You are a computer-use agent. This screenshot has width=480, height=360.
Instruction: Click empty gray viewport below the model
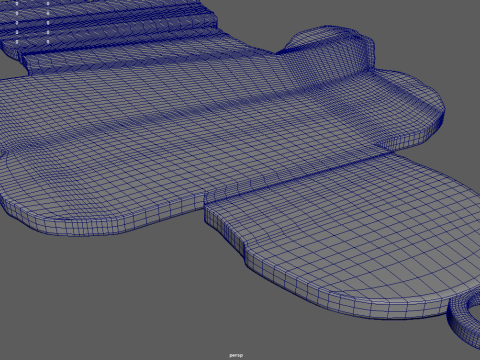tap(133, 300)
